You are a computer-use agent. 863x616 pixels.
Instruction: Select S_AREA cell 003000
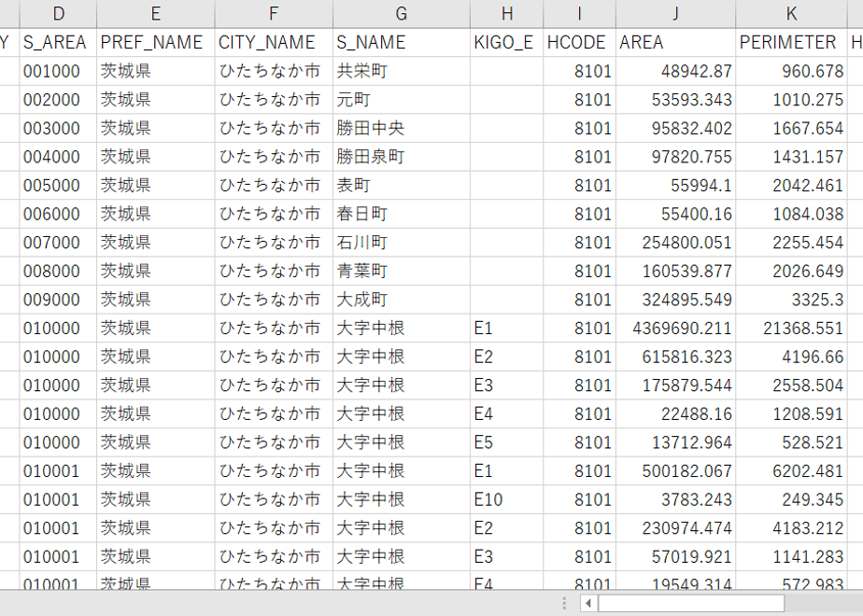pos(58,128)
